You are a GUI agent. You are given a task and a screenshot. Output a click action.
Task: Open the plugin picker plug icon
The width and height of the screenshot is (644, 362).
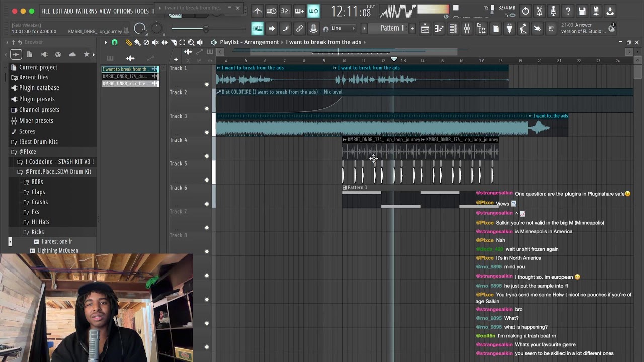510,29
